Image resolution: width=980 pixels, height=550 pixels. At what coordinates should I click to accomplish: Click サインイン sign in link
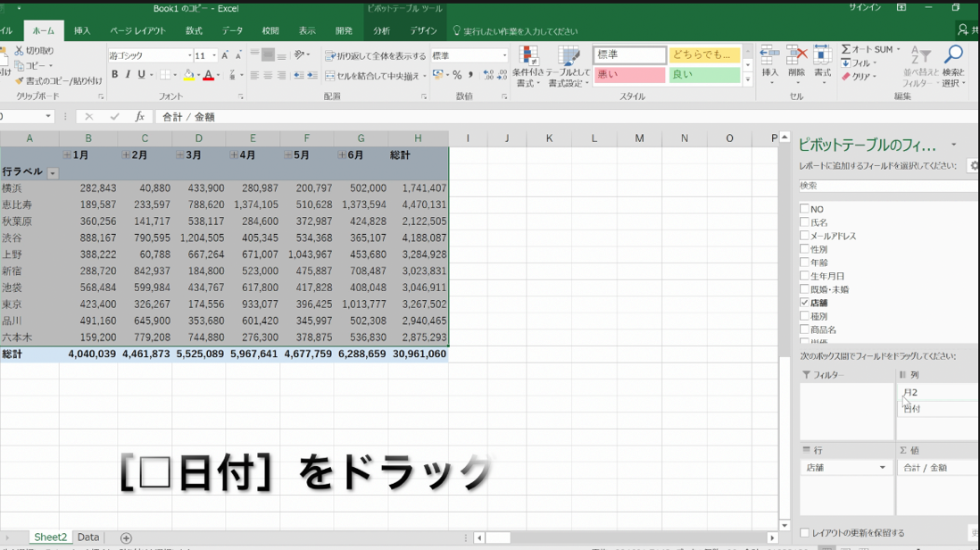[864, 7]
